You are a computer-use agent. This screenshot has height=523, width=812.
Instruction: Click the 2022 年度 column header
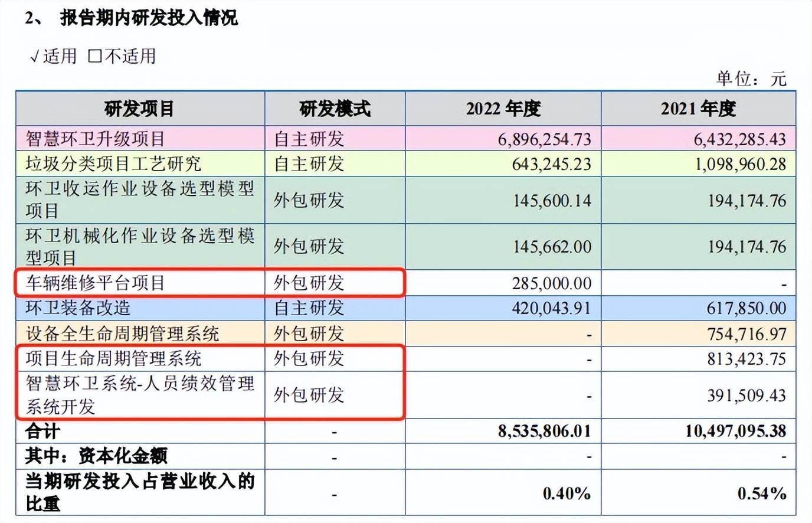click(503, 109)
